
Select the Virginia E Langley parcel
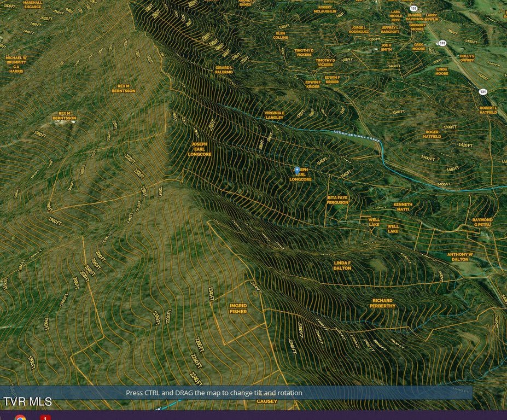click(274, 115)
